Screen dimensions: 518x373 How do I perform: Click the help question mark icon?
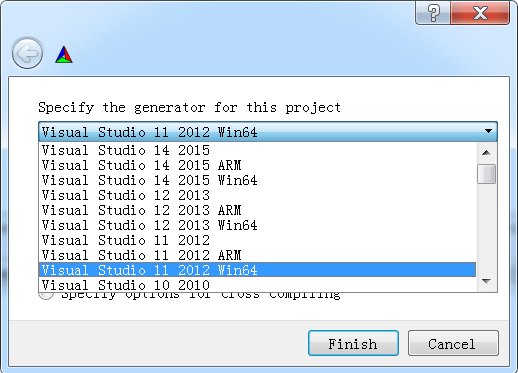pos(433,13)
